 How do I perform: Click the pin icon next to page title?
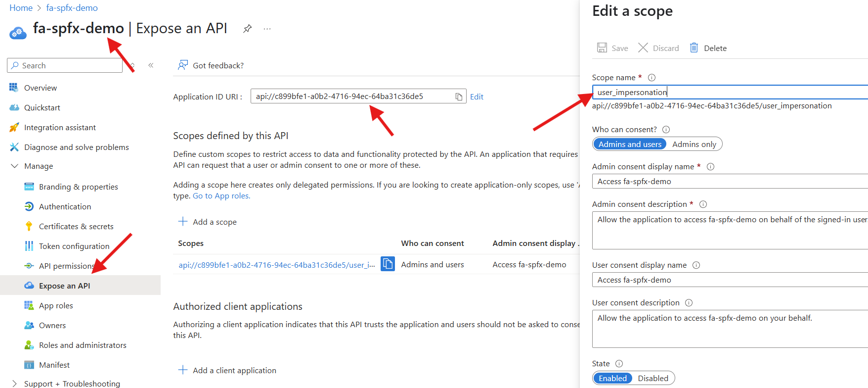coord(247,29)
